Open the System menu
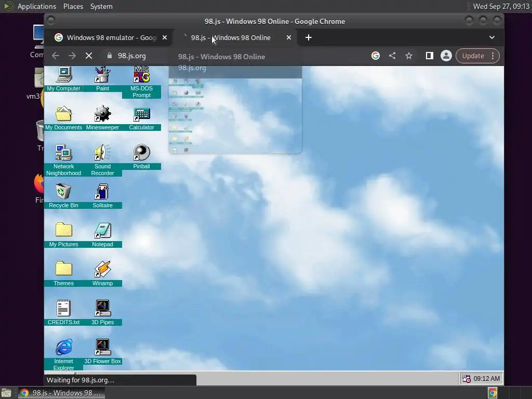Image resolution: width=532 pixels, height=399 pixels. [x=101, y=6]
